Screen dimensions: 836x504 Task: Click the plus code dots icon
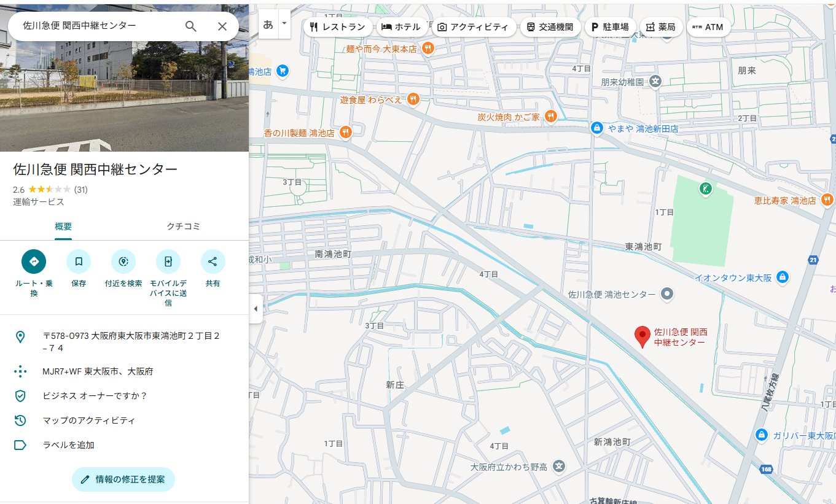point(20,371)
